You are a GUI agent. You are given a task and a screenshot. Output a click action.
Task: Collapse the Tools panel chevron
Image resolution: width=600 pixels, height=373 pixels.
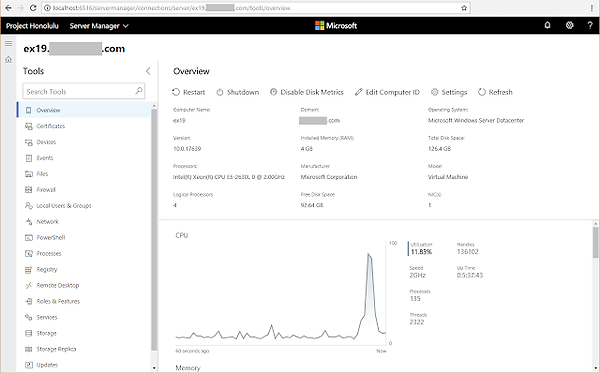point(148,71)
